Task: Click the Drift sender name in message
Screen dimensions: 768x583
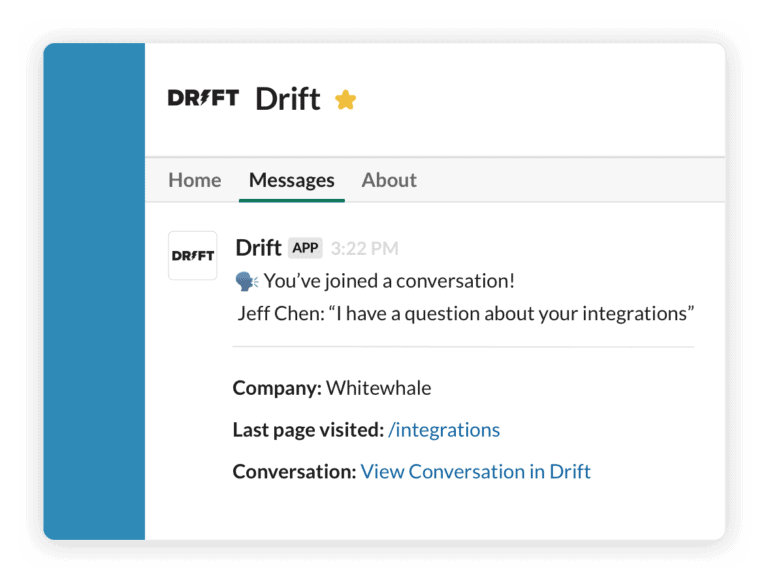Action: 258,248
